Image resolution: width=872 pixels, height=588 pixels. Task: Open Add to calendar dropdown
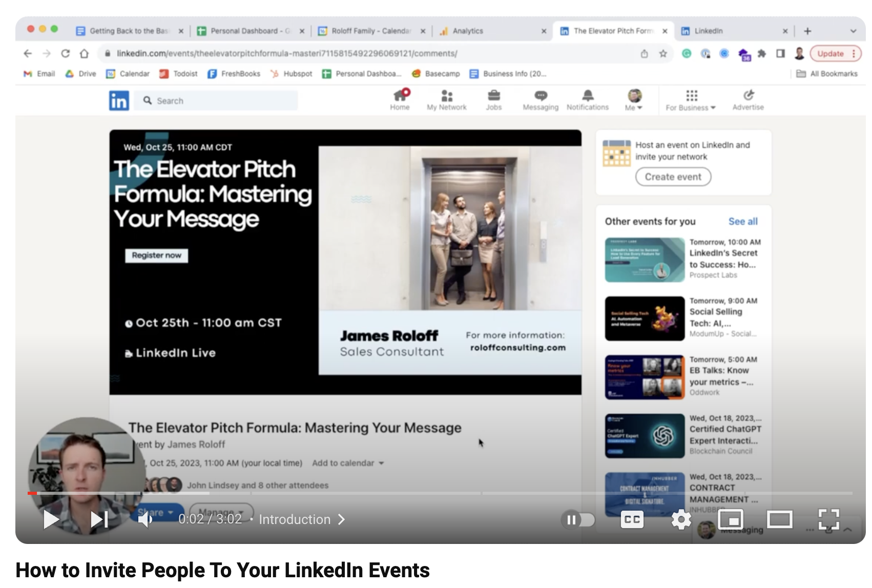pyautogui.click(x=348, y=463)
